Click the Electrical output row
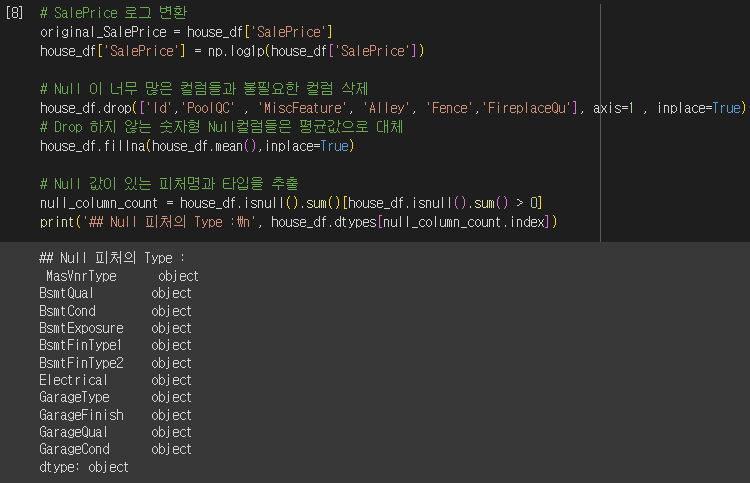 point(115,380)
